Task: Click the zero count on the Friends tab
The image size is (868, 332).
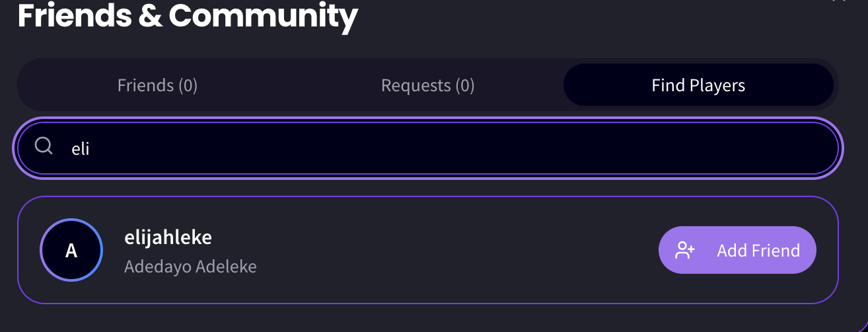Action: [188, 85]
